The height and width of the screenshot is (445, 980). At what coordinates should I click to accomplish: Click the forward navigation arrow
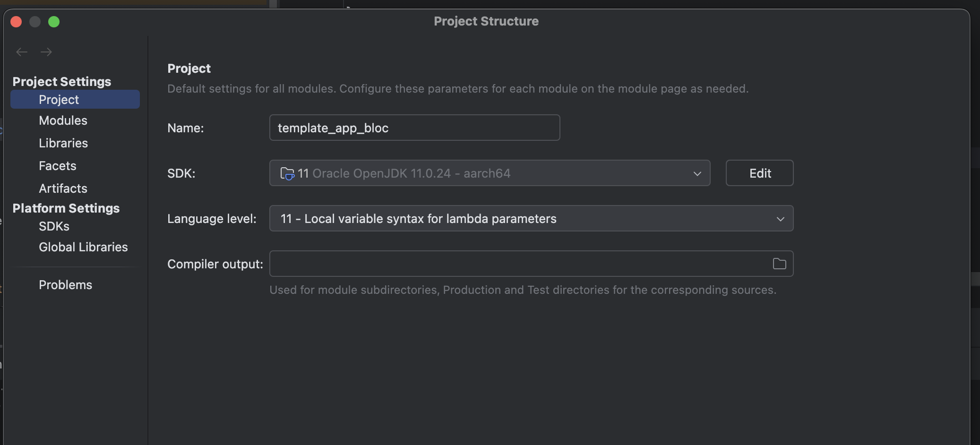coord(46,52)
